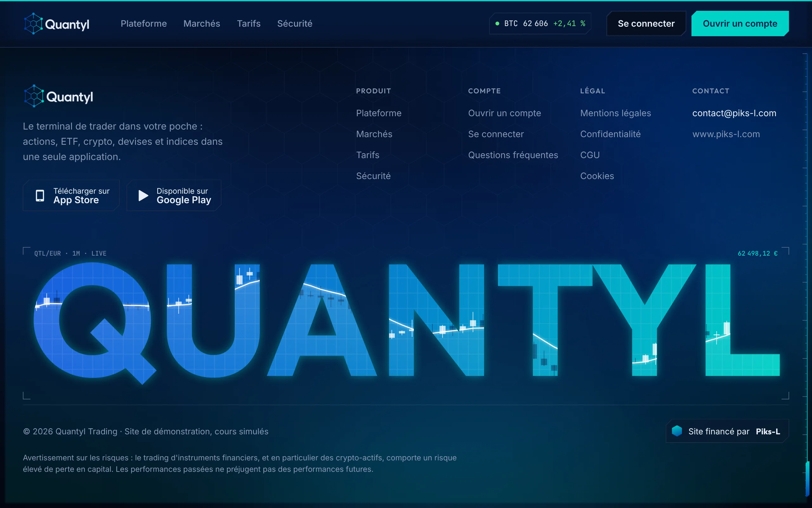Open Tarifs in the top navigation
Screen dimensions: 812x508
coord(249,23)
